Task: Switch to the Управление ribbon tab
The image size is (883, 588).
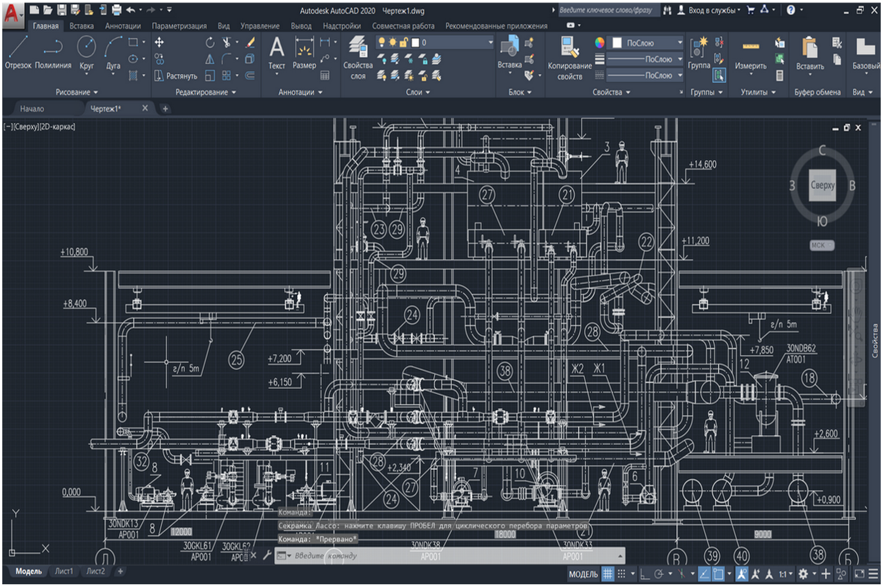Action: coord(260,26)
